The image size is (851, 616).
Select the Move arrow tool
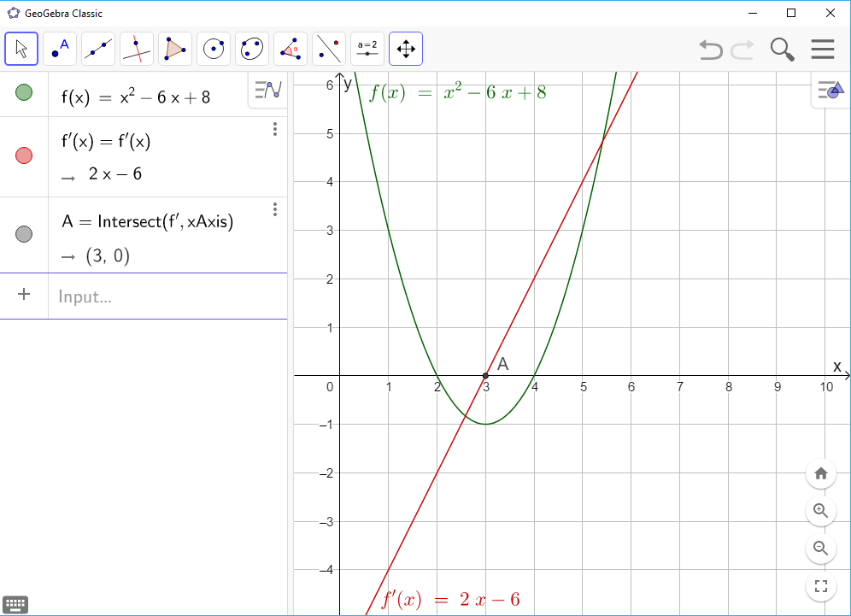21,49
